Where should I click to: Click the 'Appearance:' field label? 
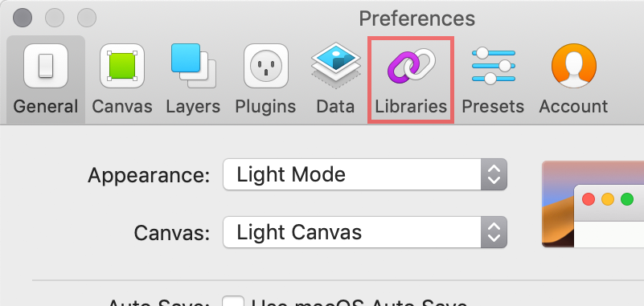149,175
